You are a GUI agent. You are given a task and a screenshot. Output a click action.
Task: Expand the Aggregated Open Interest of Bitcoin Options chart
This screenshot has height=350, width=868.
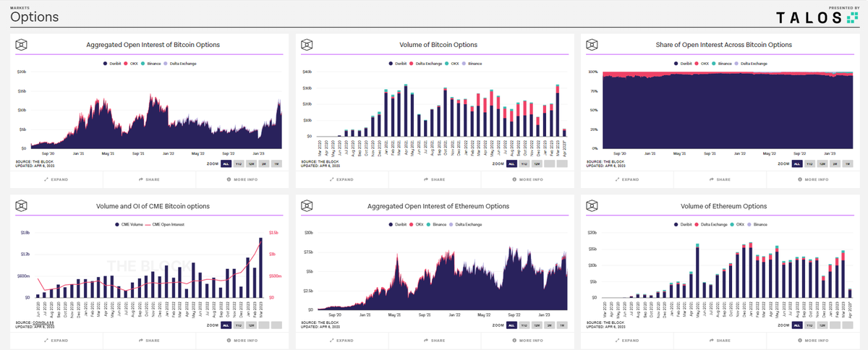pos(56,179)
